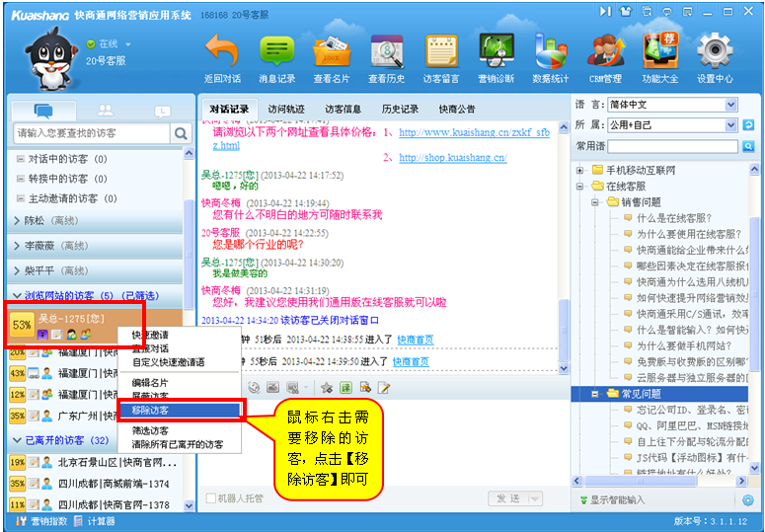
Task: Toggle the 机器人托管 checkbox
Action: pos(211,498)
